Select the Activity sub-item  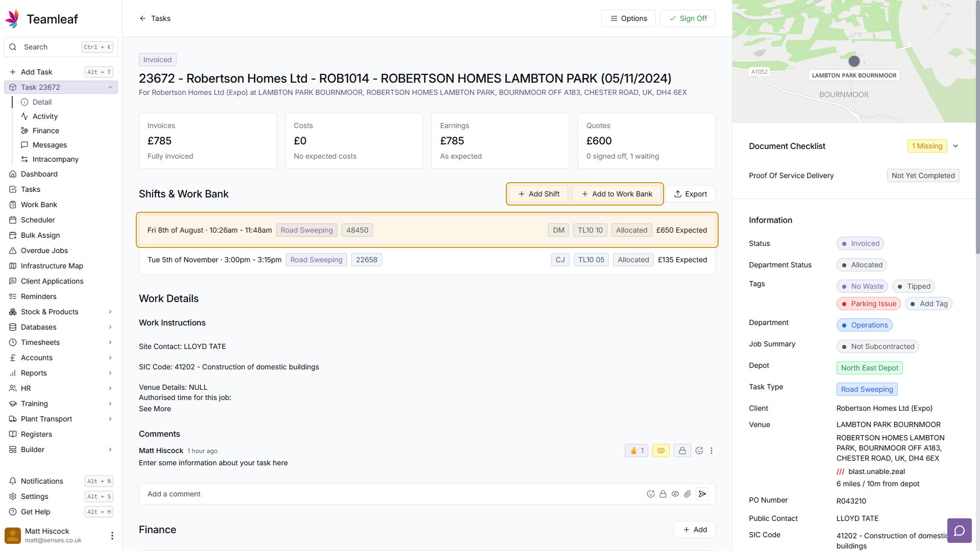tap(66, 116)
